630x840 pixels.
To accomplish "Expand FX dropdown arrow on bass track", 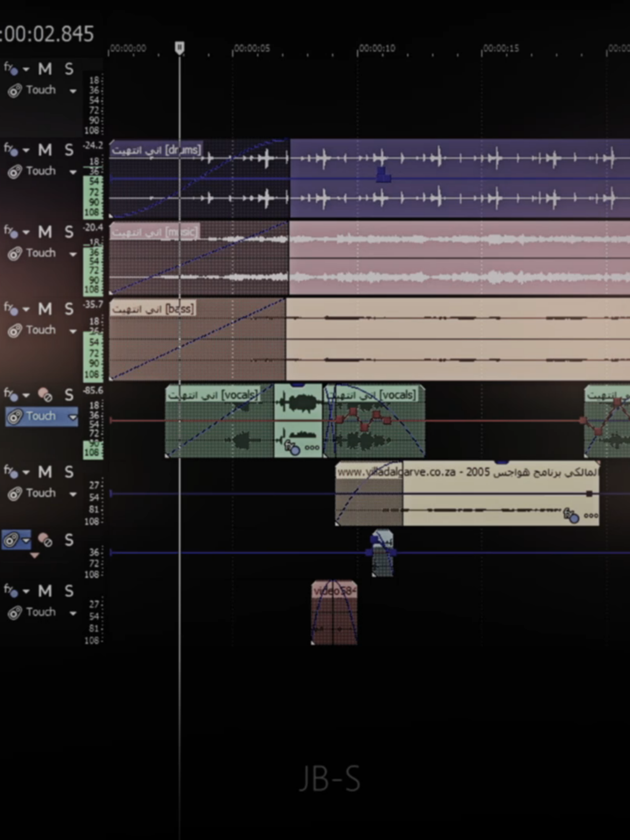I will tap(26, 310).
